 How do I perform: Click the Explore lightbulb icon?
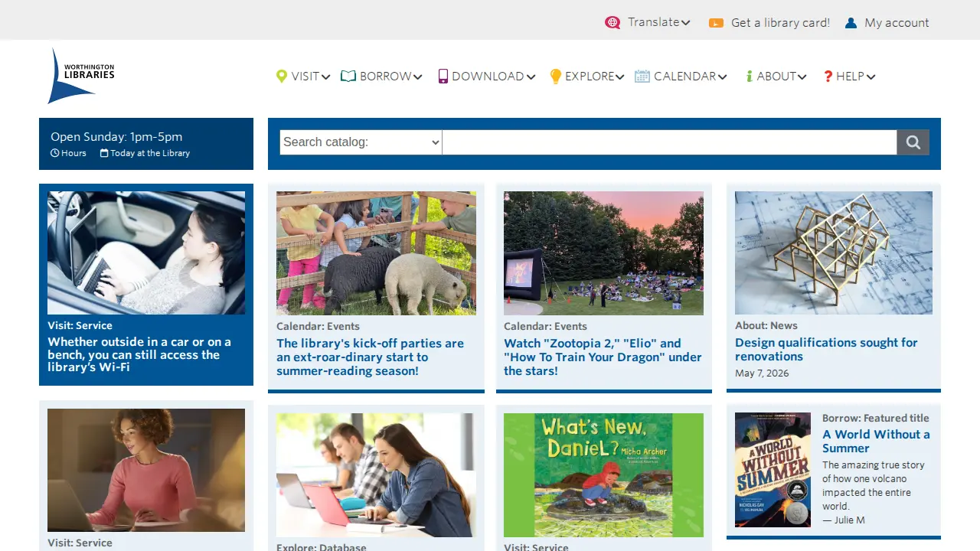[x=556, y=77]
